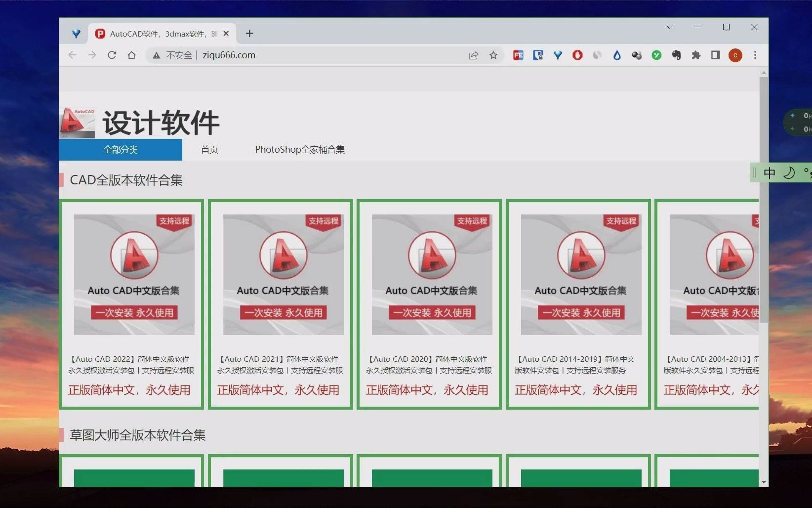Click the scrollbar up arrow

coord(764,73)
